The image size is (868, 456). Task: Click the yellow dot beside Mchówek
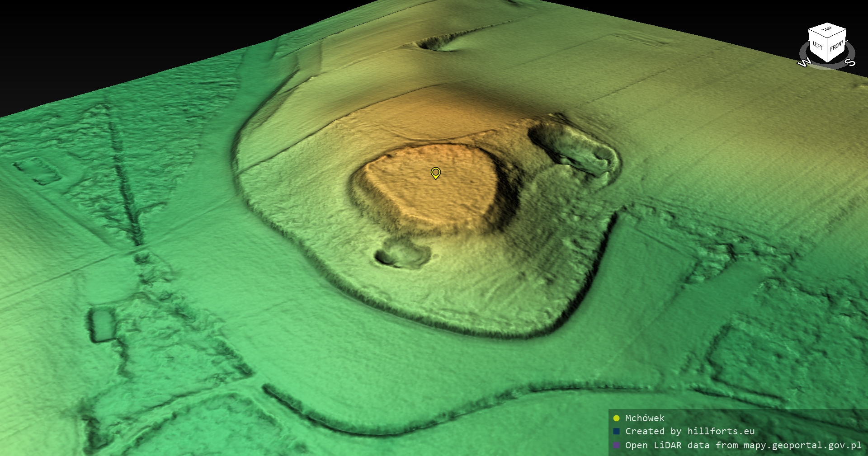(616, 418)
